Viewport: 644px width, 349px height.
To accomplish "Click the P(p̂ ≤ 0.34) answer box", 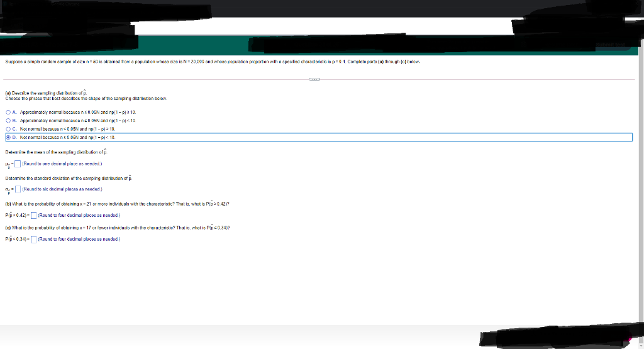I will tap(34, 240).
